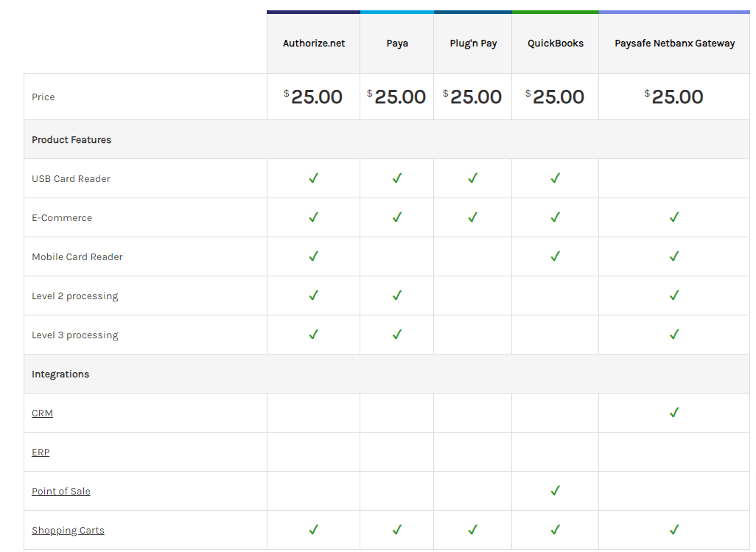Select the Authorize.net column header

click(314, 43)
